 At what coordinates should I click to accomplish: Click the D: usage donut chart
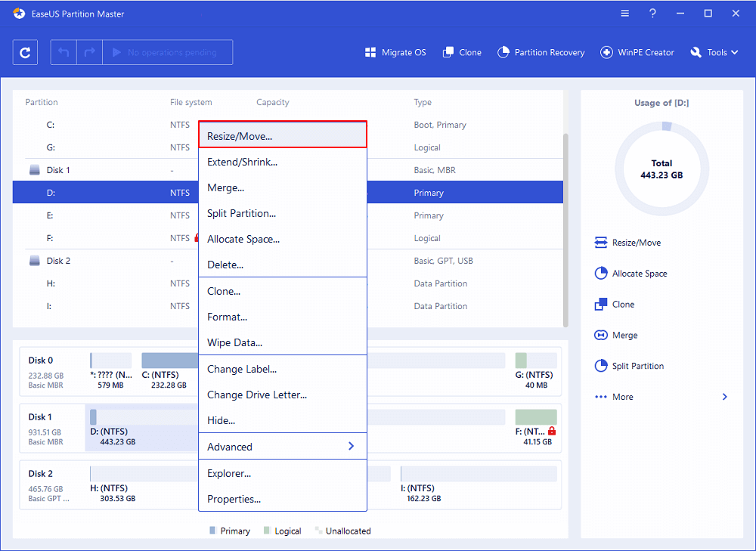661,169
